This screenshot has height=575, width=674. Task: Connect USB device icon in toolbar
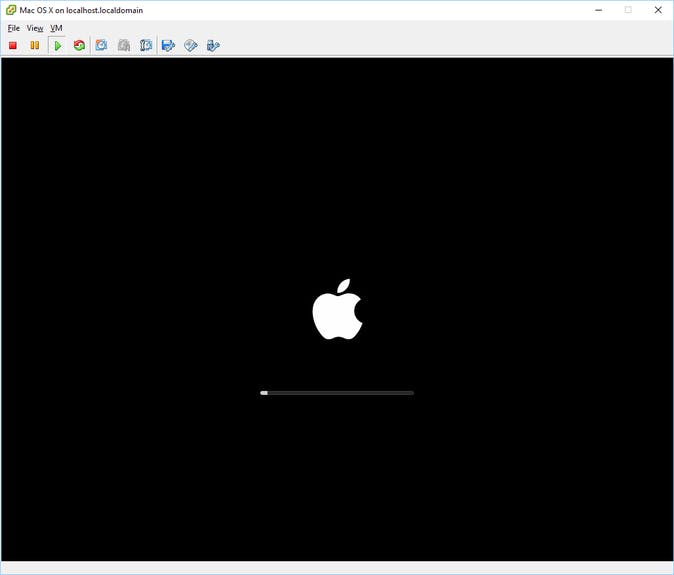213,45
